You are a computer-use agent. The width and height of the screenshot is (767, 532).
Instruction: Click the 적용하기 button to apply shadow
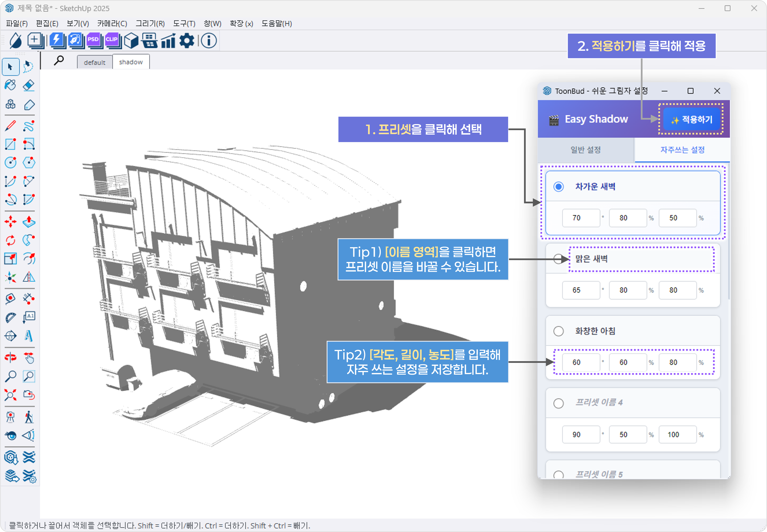point(692,120)
